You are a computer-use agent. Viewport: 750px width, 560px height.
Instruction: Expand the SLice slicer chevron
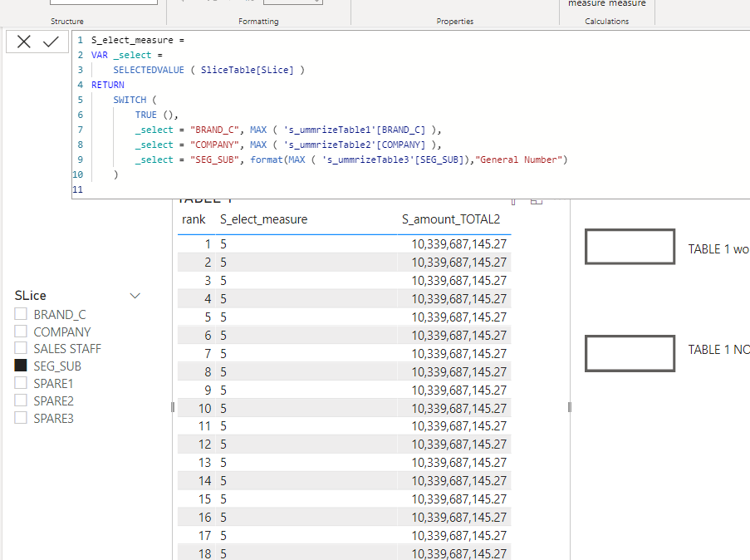135,296
